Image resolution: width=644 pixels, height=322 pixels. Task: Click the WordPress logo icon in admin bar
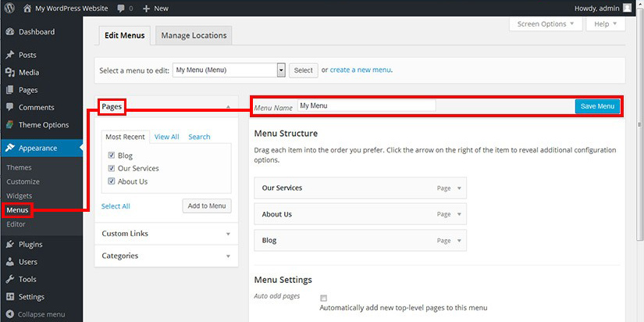click(9, 8)
